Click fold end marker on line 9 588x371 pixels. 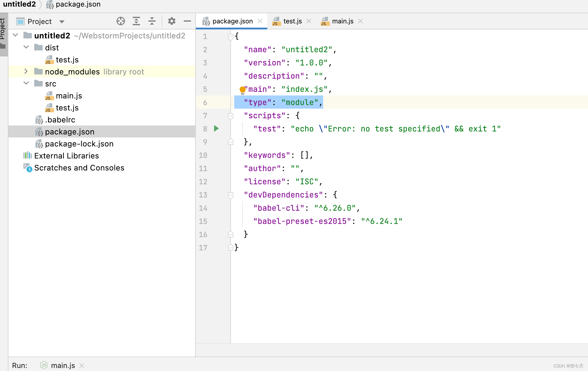231,142
